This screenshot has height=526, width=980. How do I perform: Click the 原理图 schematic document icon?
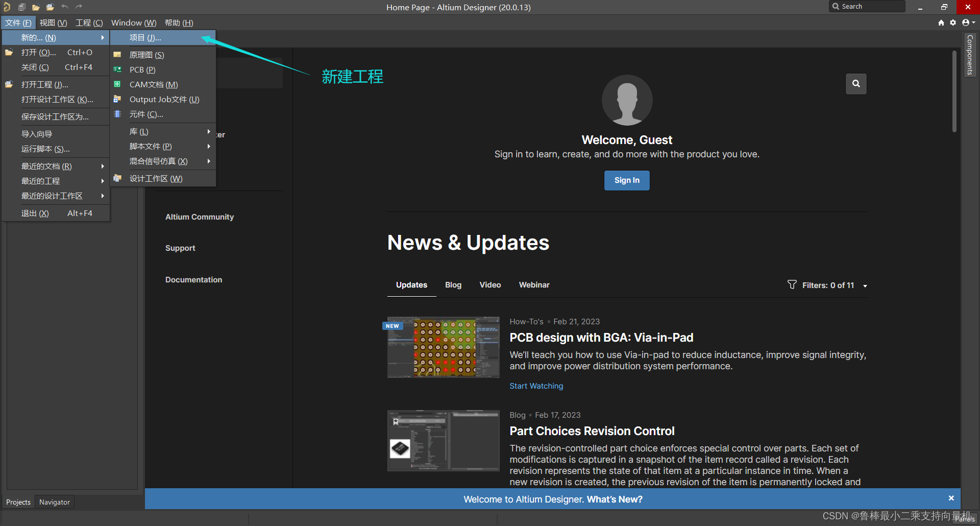pyautogui.click(x=117, y=55)
